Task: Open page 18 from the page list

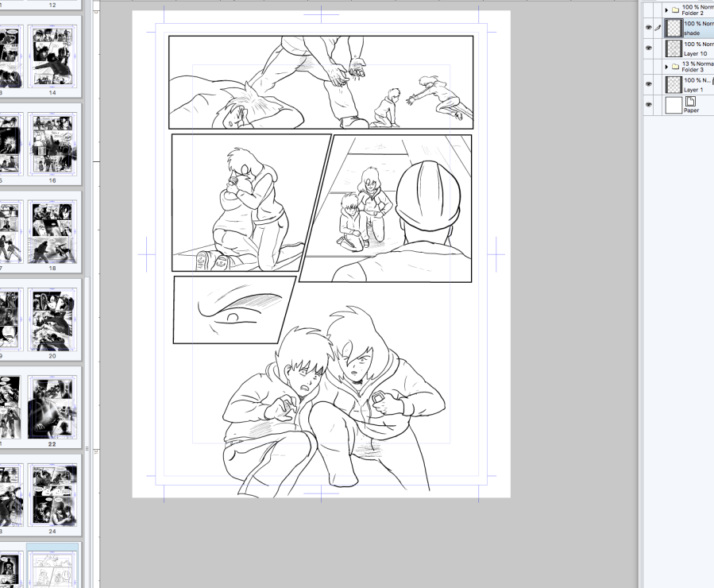Action: tap(52, 231)
